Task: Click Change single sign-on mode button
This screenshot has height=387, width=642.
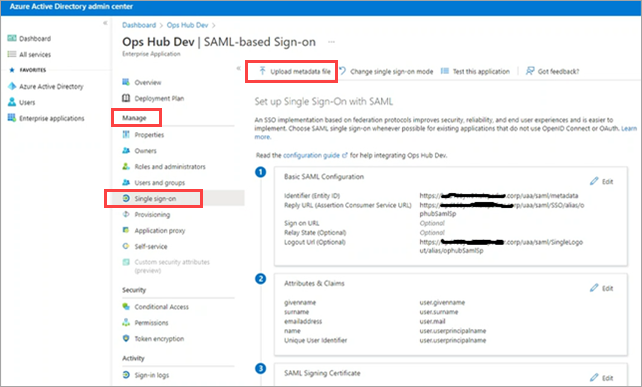Action: 386,71
